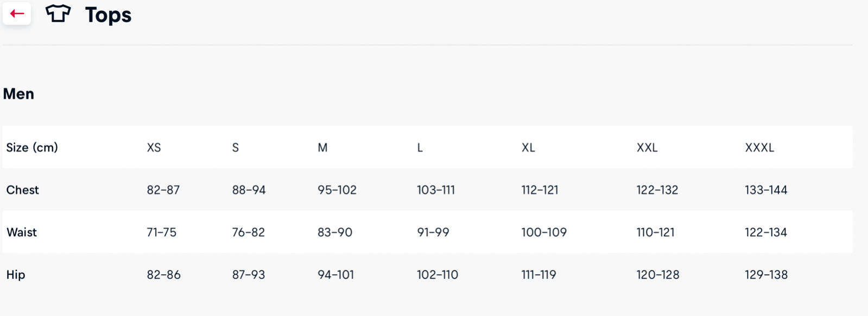Click the Tops page heading
Screen dimensions: 868x316
click(x=108, y=15)
